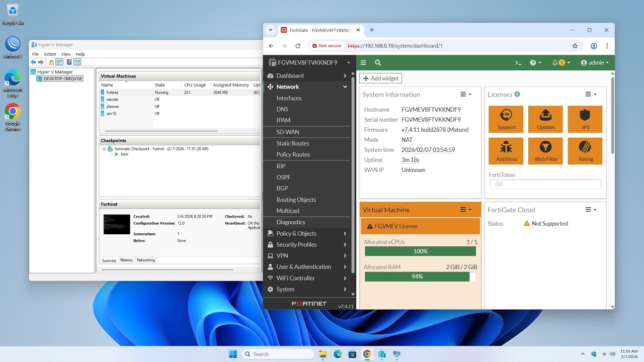Image resolution: width=644 pixels, height=362 pixels.
Task: Switch to the Memory tab in Hyper-V
Action: [126, 260]
